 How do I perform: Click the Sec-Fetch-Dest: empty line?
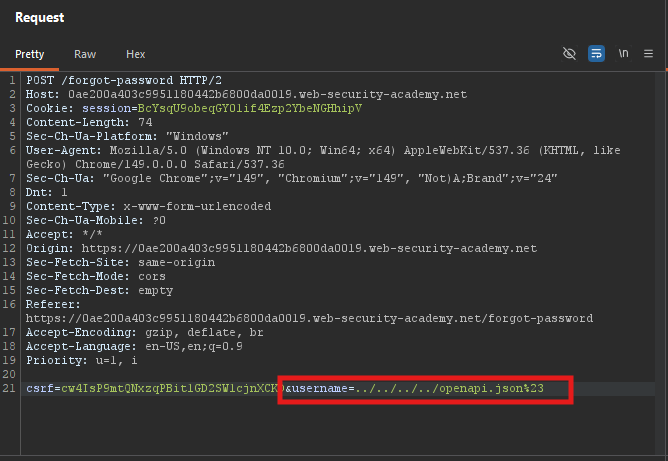[x=99, y=291]
